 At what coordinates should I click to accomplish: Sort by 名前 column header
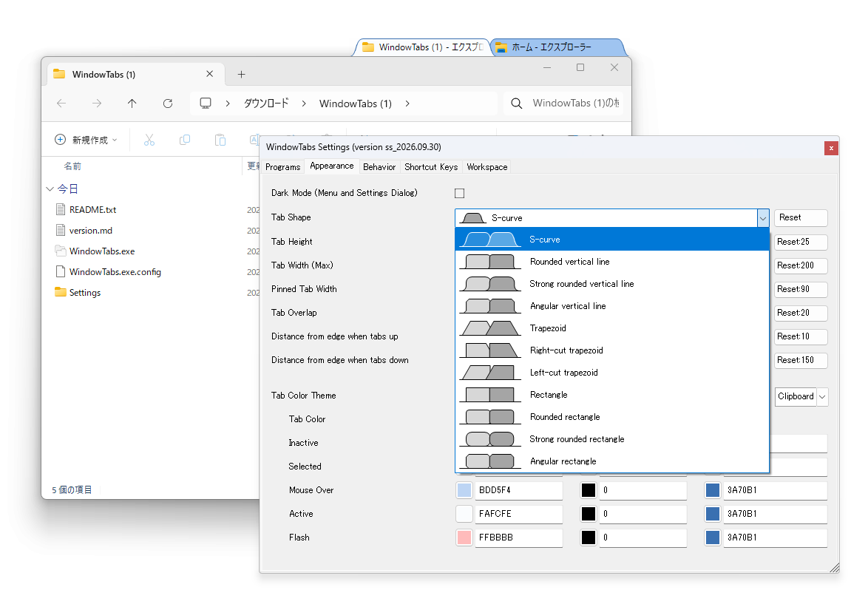[72, 166]
